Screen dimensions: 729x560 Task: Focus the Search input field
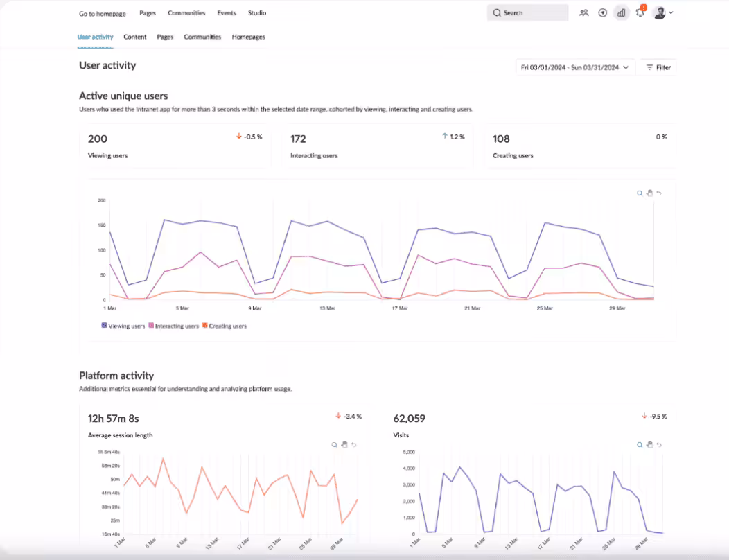pyautogui.click(x=527, y=13)
